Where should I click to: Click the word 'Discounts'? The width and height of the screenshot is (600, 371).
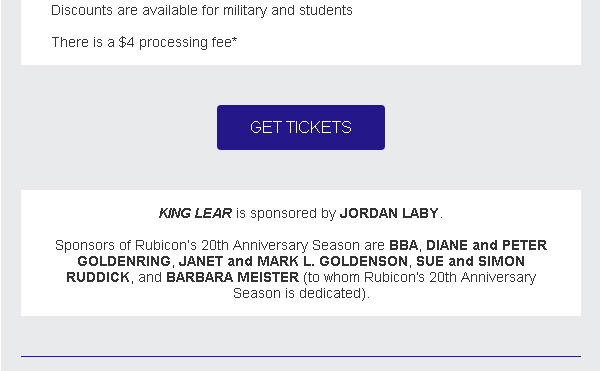pyautogui.click(x=82, y=10)
